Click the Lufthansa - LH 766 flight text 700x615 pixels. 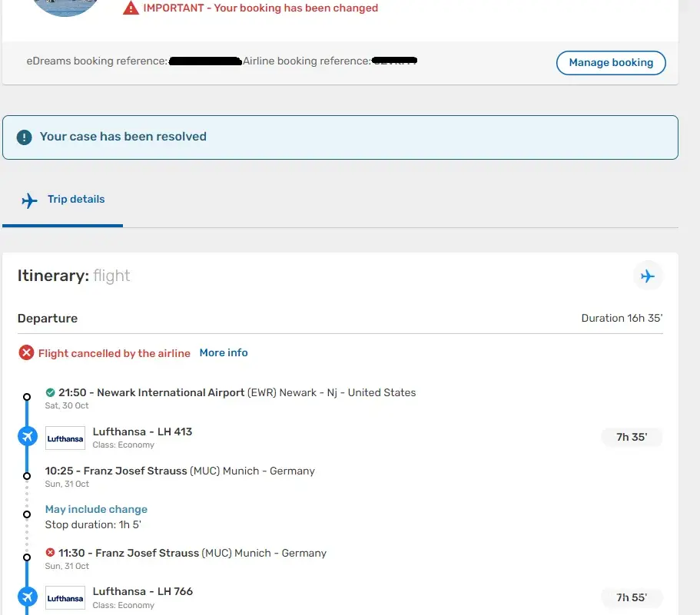143,591
